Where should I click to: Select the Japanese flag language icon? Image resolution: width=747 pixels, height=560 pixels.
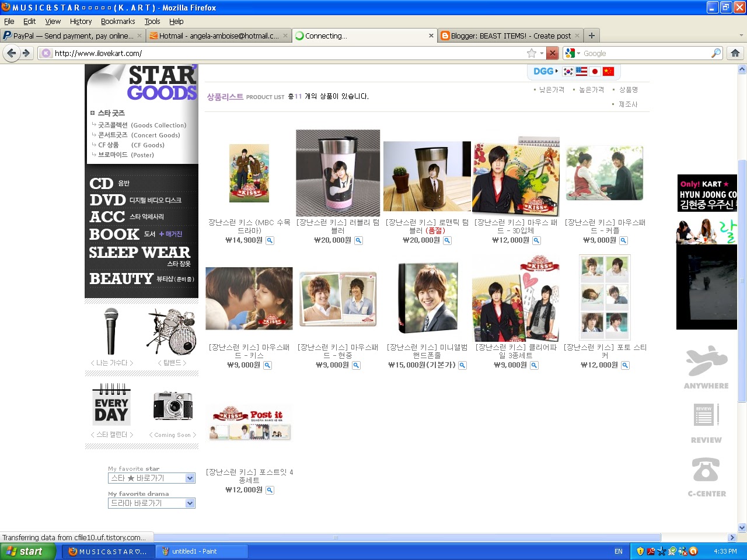tap(595, 71)
